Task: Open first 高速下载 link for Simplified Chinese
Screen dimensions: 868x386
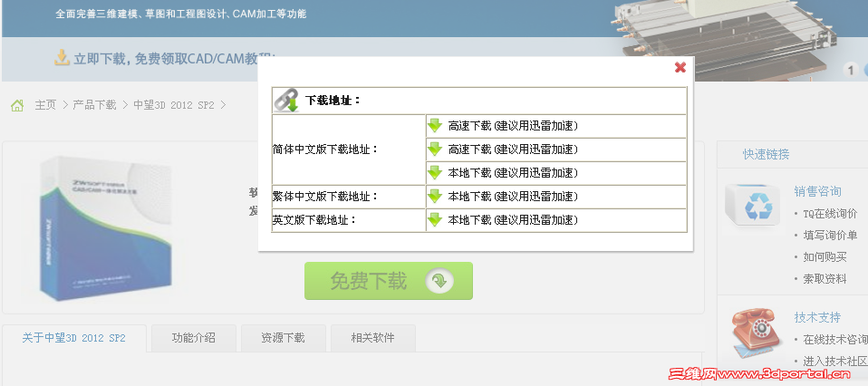Action: click(513, 126)
